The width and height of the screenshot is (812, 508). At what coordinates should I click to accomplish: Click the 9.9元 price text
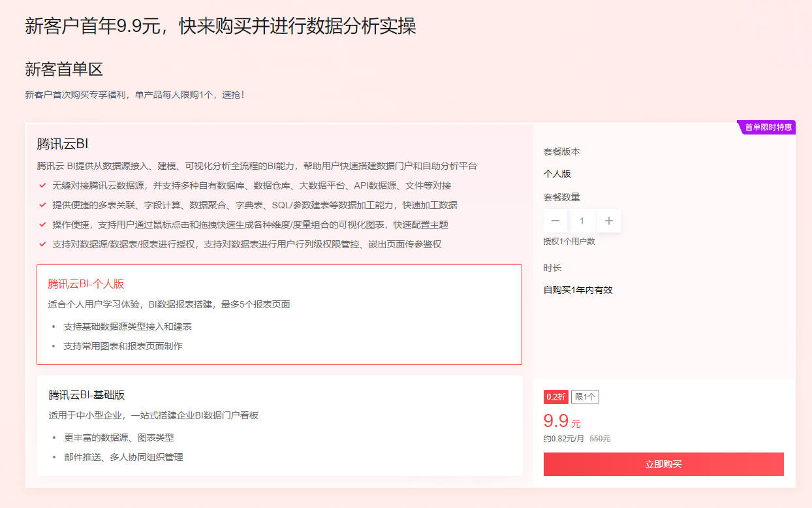pos(562,421)
